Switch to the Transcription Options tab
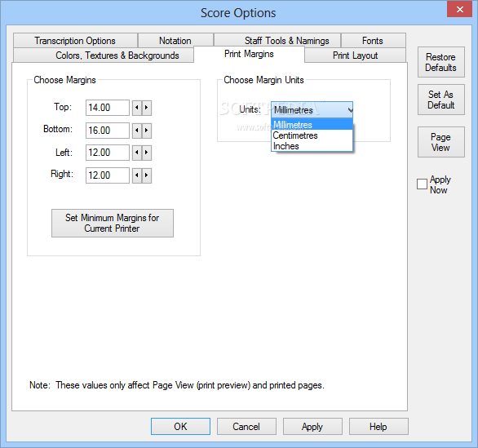478x448 pixels. tap(75, 41)
